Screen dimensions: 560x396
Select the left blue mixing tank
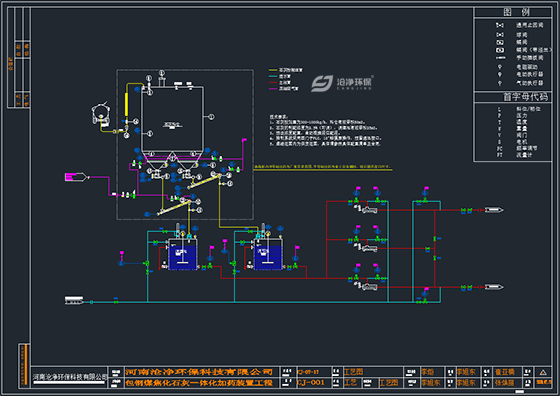pos(182,257)
